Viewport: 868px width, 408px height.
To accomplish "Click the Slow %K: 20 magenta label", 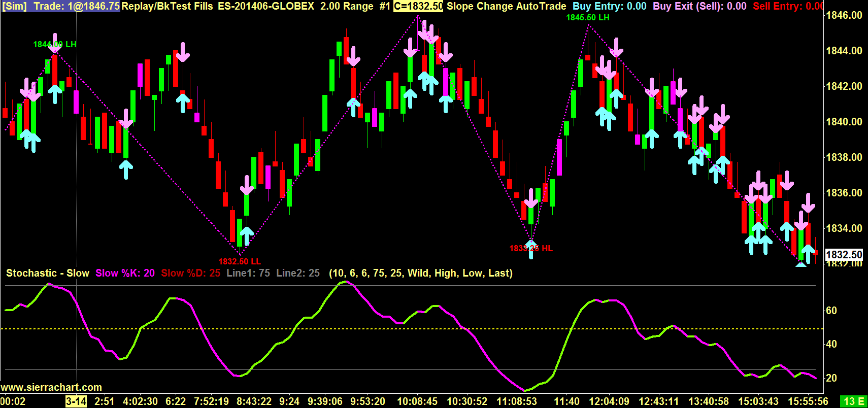I will point(125,273).
